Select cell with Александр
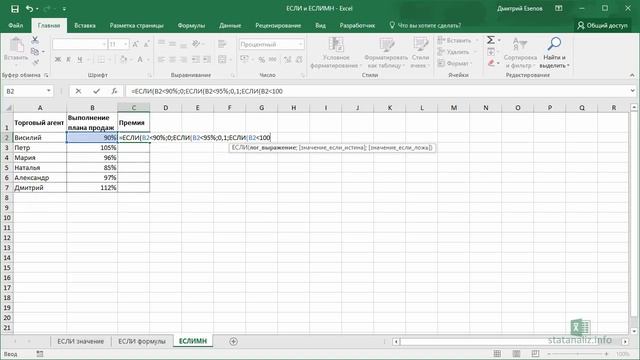This screenshot has height=360, width=640. (x=40, y=178)
